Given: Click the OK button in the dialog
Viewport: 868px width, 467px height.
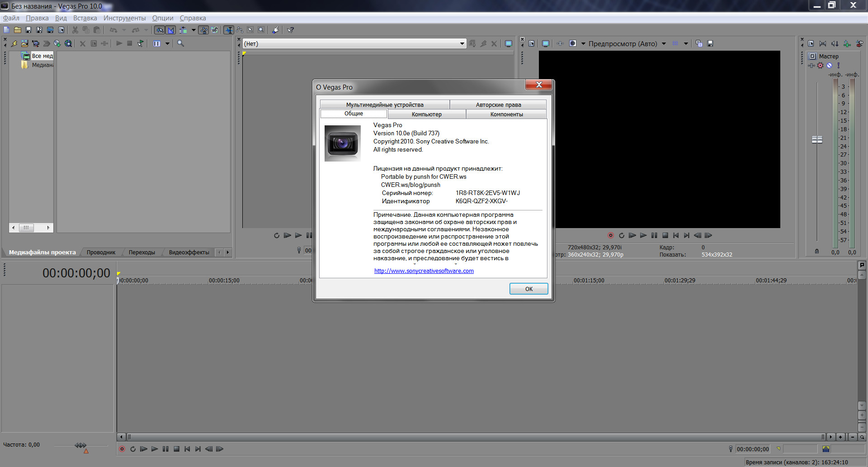Looking at the screenshot, I should (x=528, y=289).
